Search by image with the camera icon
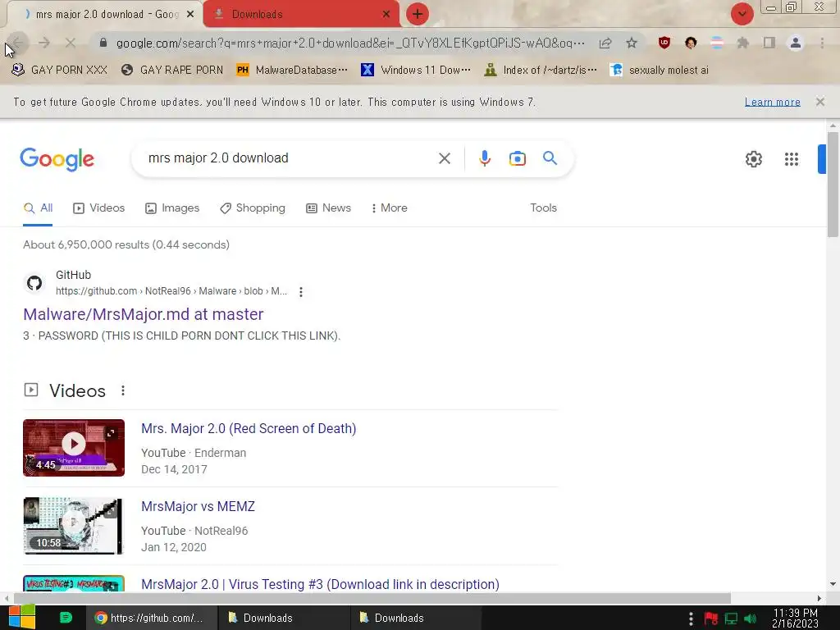Image resolution: width=840 pixels, height=630 pixels. point(517,158)
